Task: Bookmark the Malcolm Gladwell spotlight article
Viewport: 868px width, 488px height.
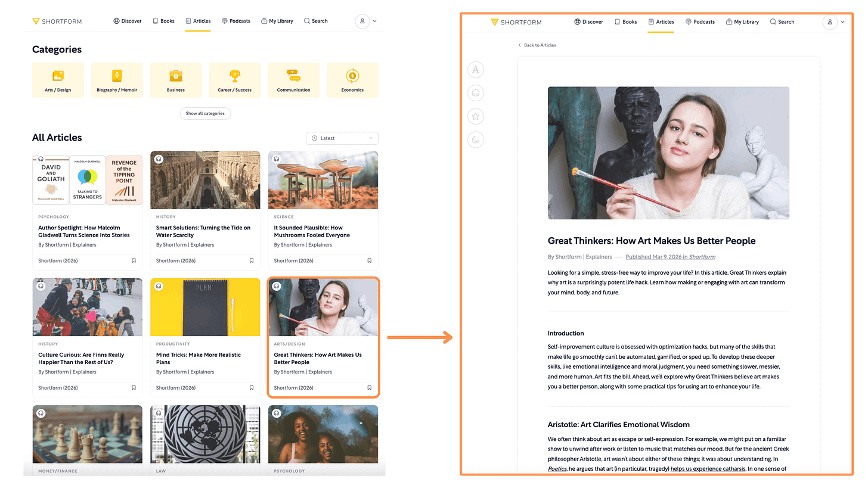Action: (134, 260)
